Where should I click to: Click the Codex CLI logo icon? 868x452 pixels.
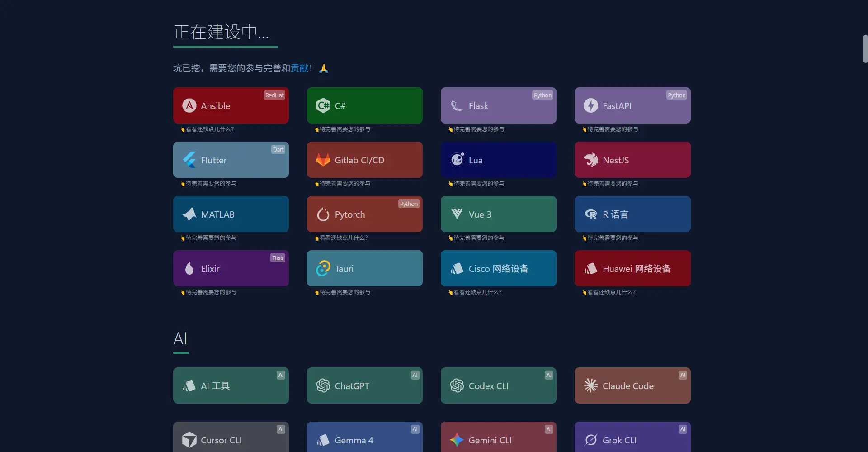click(x=457, y=385)
